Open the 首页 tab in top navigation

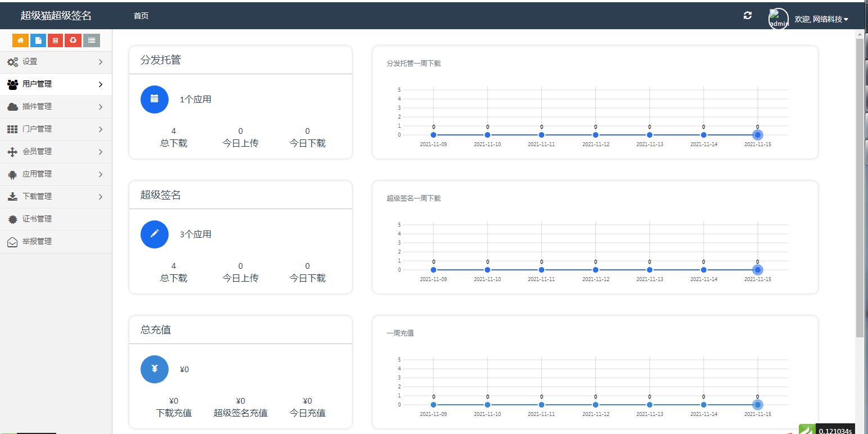tap(141, 16)
